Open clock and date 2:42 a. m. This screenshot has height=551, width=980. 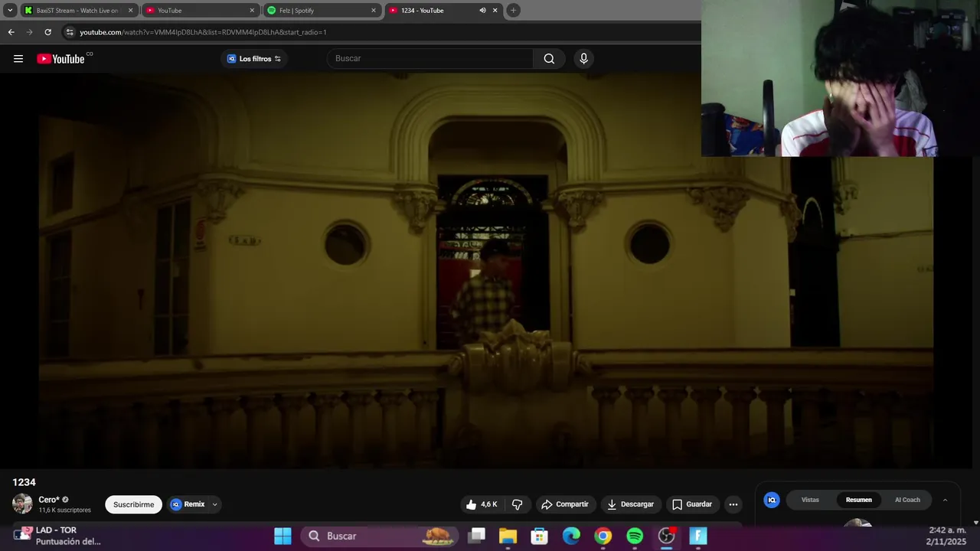[x=946, y=536]
